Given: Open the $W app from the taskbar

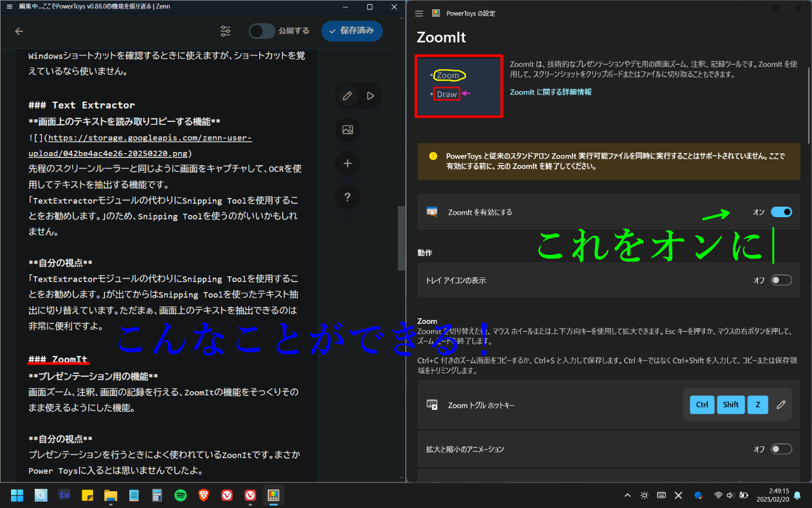Looking at the screenshot, I should (64, 495).
